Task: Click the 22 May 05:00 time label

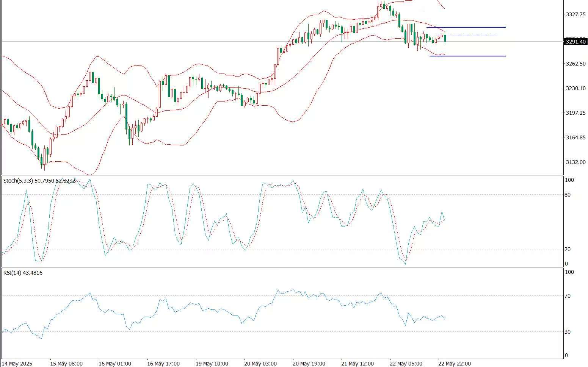Action: click(406, 364)
